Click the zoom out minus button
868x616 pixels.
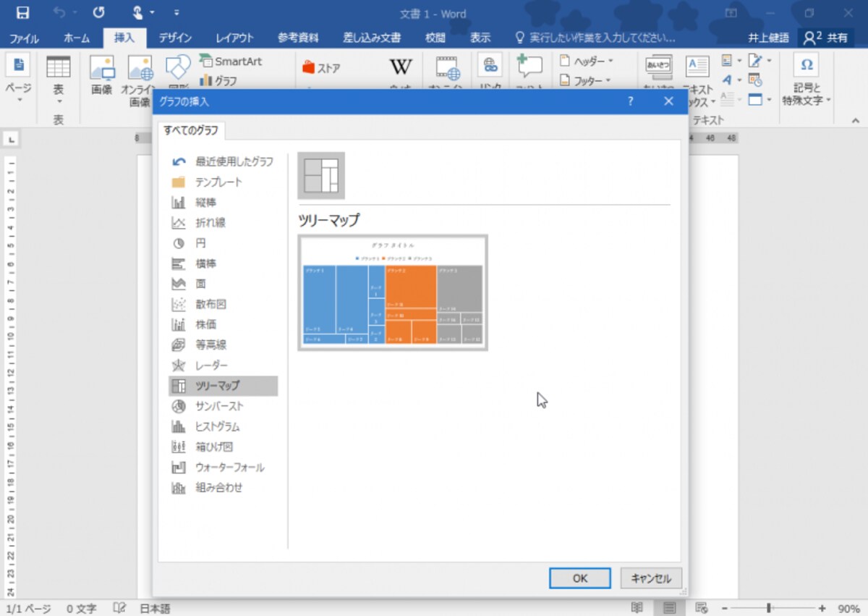click(x=725, y=609)
